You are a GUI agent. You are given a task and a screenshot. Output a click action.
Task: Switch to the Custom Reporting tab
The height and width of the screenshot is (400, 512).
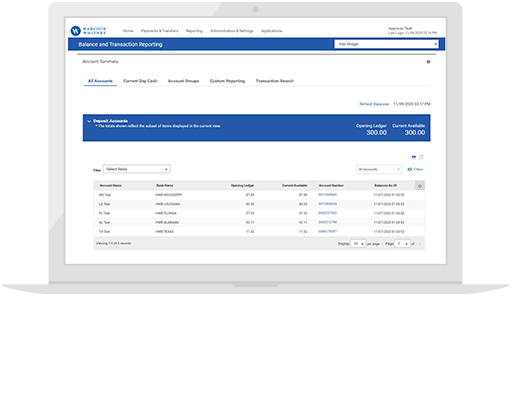click(227, 81)
